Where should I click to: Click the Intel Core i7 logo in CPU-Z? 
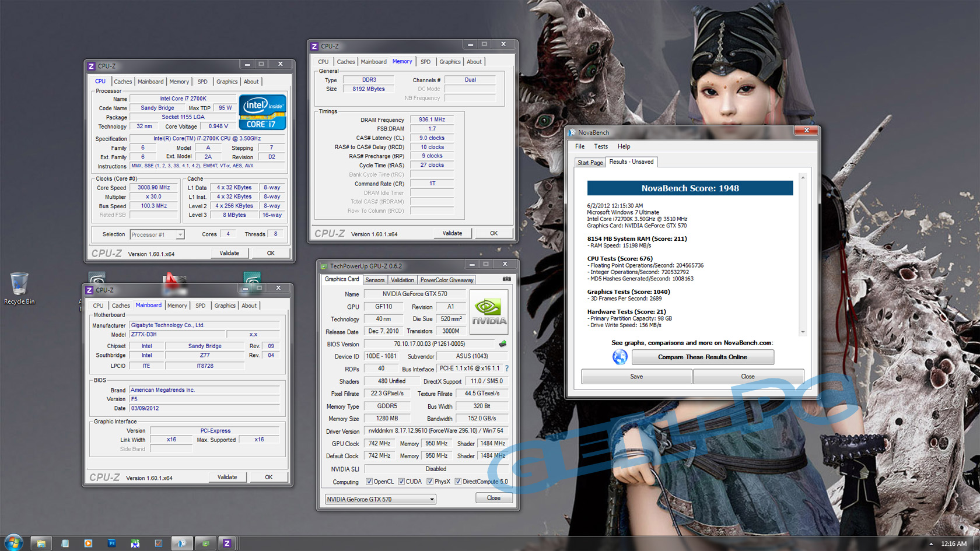[262, 112]
